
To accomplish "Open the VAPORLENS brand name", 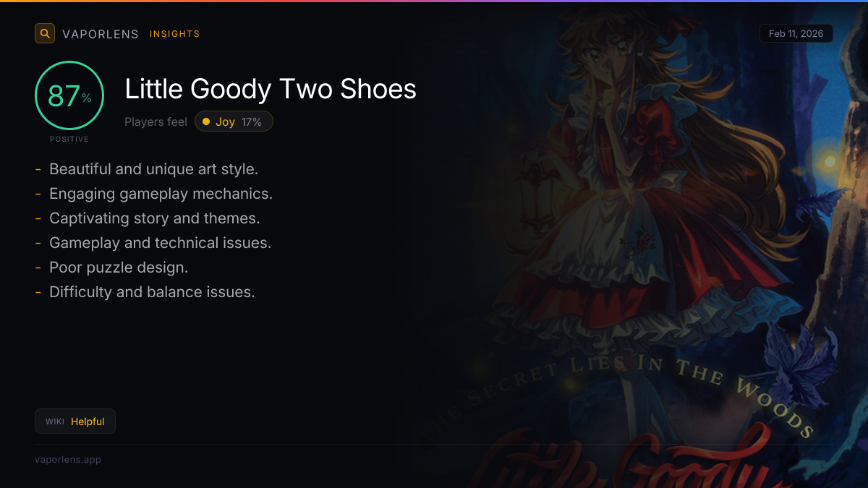I will [101, 34].
